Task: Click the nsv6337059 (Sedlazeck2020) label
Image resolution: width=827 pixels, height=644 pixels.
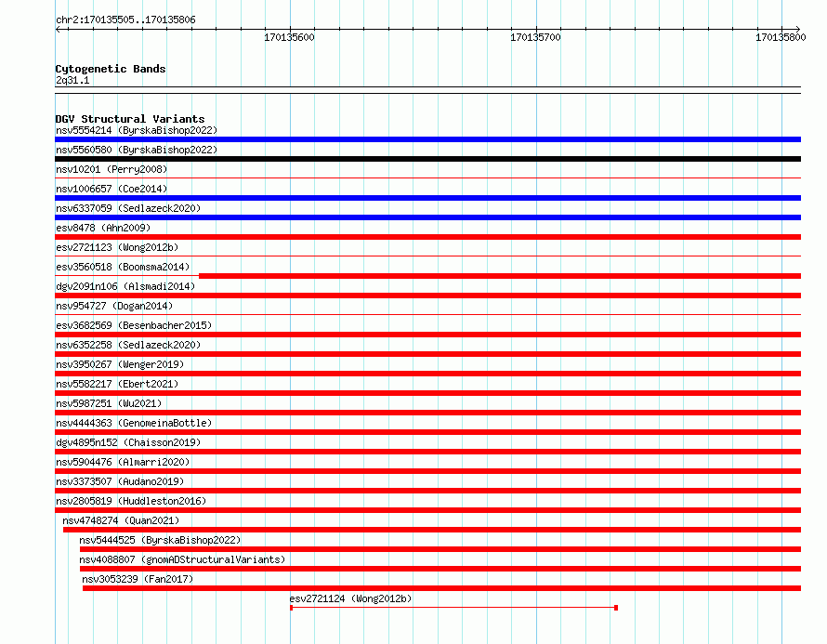Action: [x=128, y=208]
